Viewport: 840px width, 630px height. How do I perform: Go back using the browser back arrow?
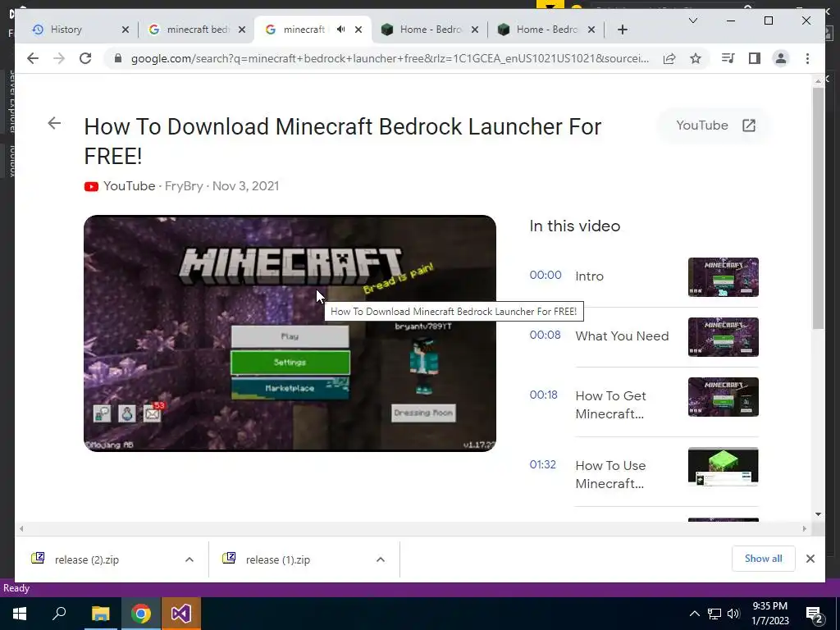33,58
